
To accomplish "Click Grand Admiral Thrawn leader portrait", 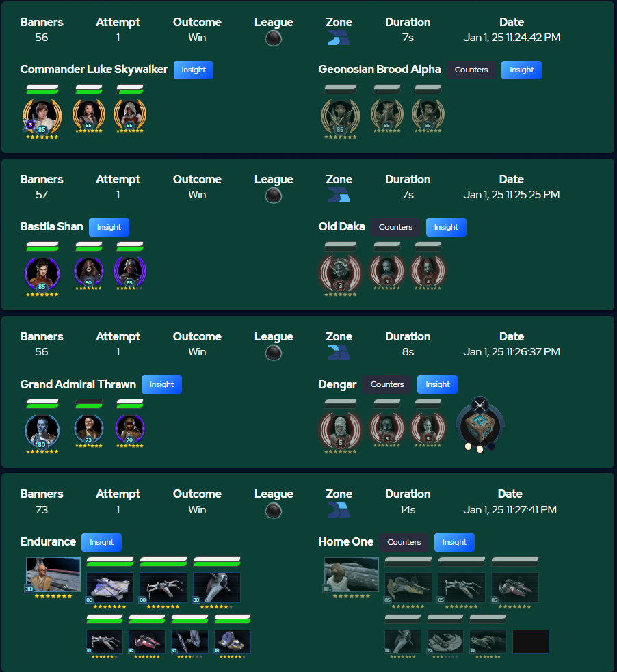I will (x=42, y=430).
